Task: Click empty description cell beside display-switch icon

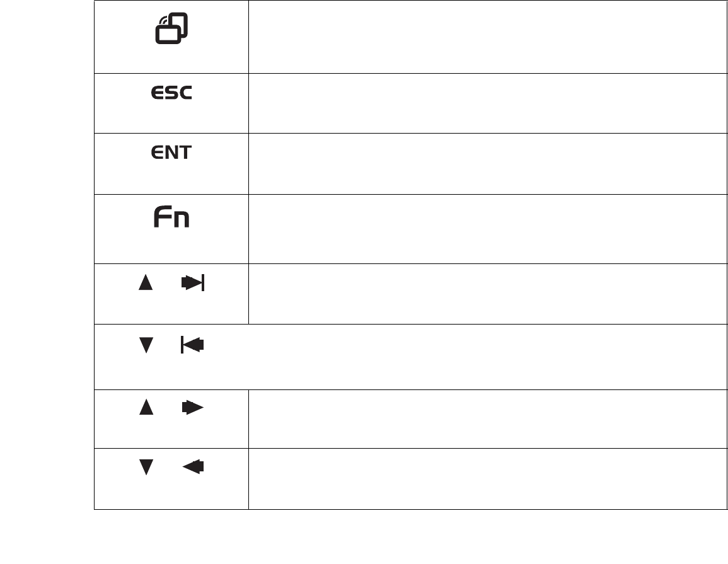Action: [485, 37]
